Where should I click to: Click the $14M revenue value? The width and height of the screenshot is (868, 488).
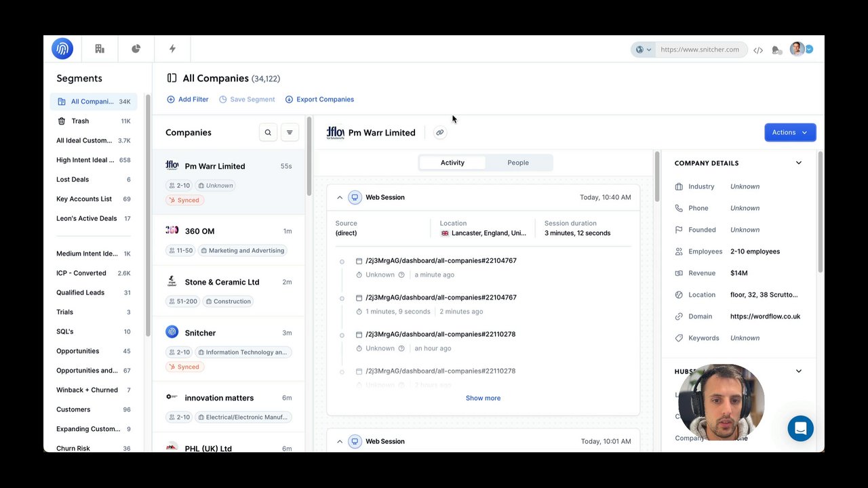point(738,273)
